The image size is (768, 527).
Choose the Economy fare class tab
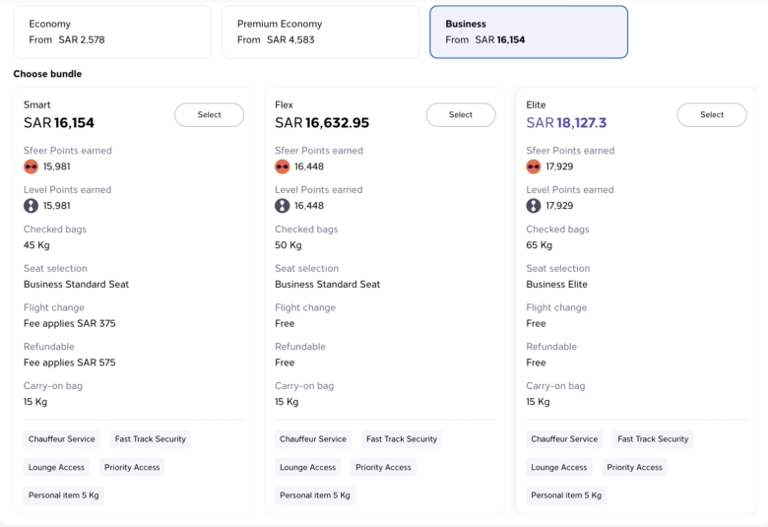pos(112,32)
